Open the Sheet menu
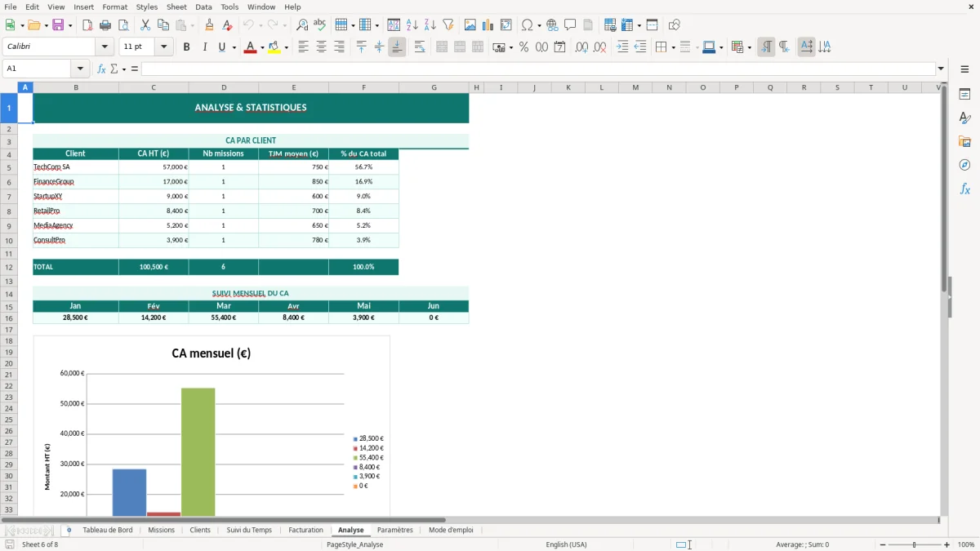This screenshot has width=980, height=551. click(x=176, y=7)
